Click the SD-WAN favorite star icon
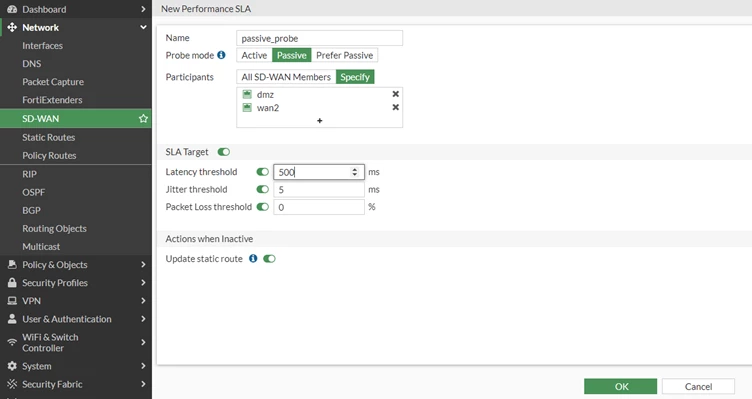This screenshot has height=399, width=752. coord(143,118)
